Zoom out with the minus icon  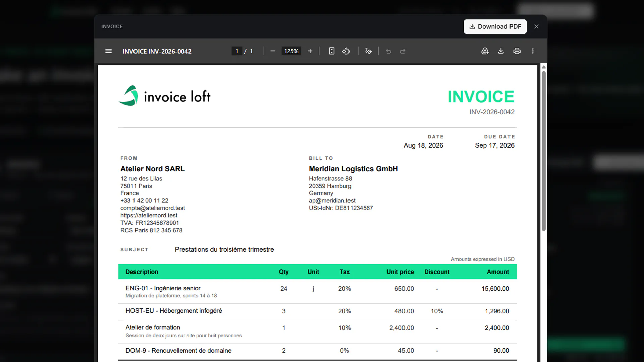pos(273,51)
